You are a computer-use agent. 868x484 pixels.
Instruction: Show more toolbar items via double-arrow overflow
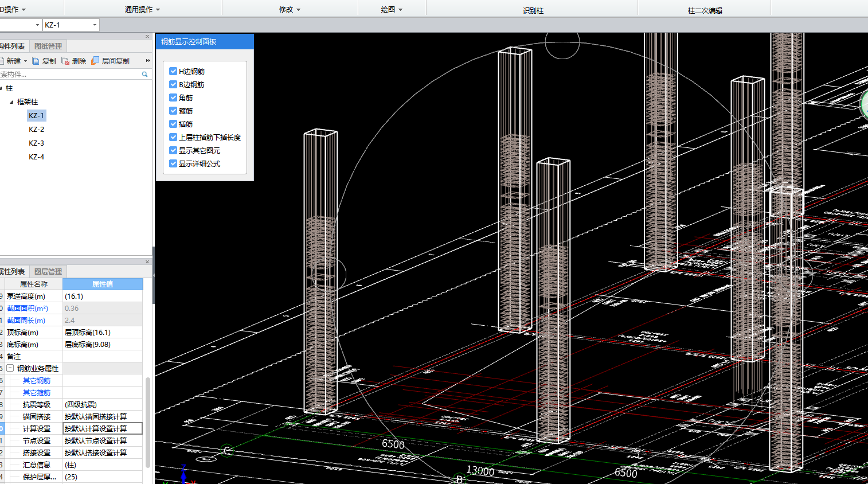point(148,61)
